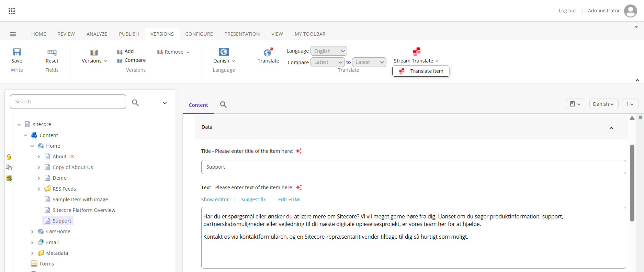Screen dimensions: 644x272
Task: Switch to the ANALYZE ribbon tab
Action: [x=97, y=34]
